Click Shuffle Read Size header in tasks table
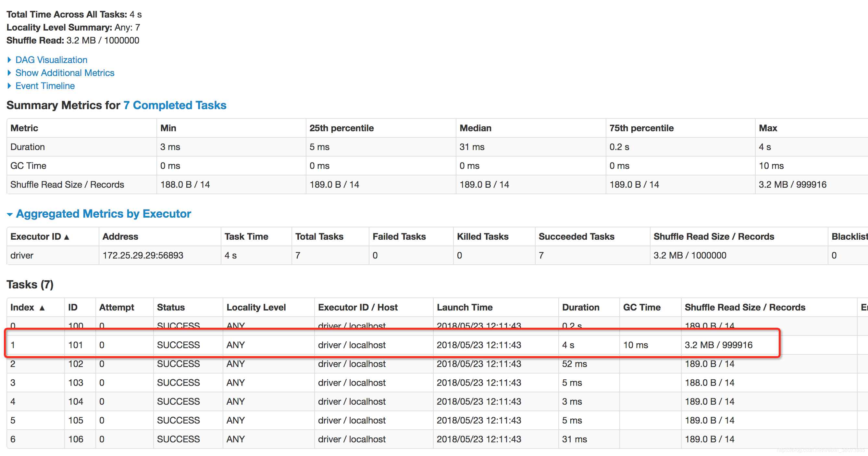Screen dimensions: 868x456 745,307
